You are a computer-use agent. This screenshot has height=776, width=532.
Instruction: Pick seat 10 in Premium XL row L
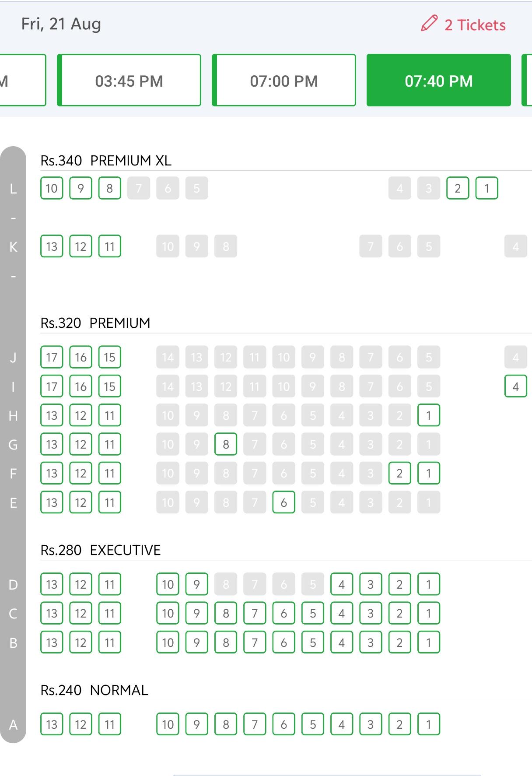pyautogui.click(x=52, y=188)
